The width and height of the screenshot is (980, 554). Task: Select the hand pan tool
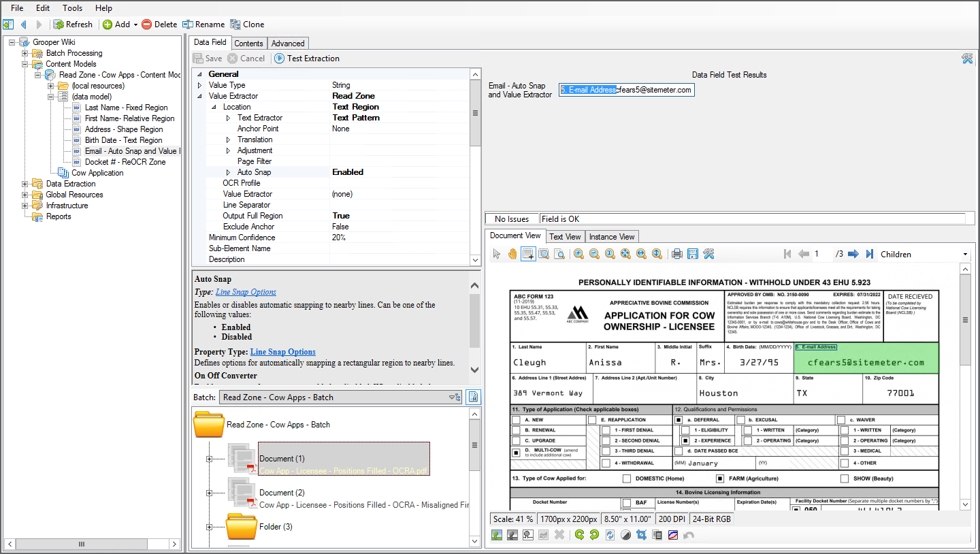(x=512, y=254)
